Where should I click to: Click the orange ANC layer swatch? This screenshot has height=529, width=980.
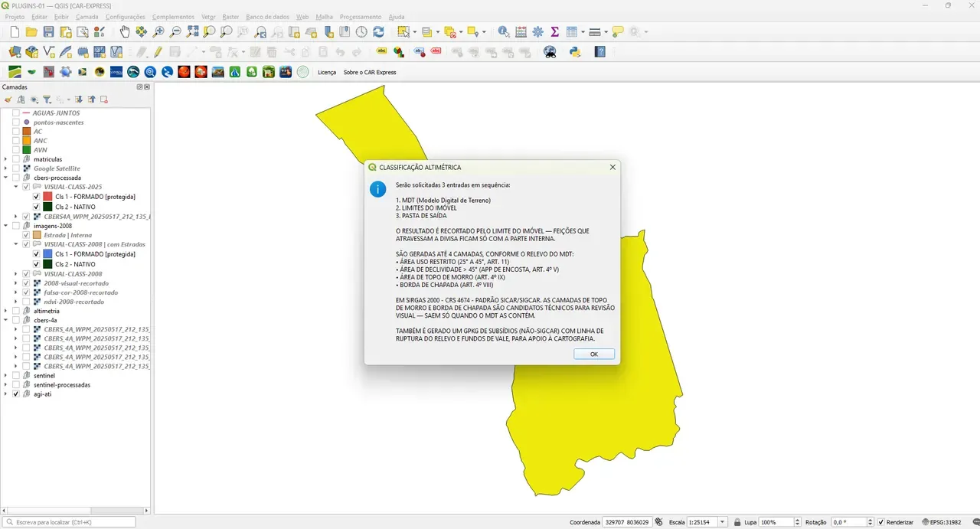[26, 141]
